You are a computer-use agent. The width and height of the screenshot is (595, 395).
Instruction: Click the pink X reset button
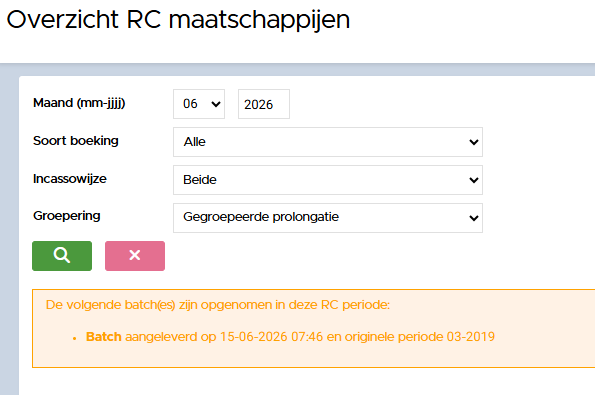(x=135, y=256)
